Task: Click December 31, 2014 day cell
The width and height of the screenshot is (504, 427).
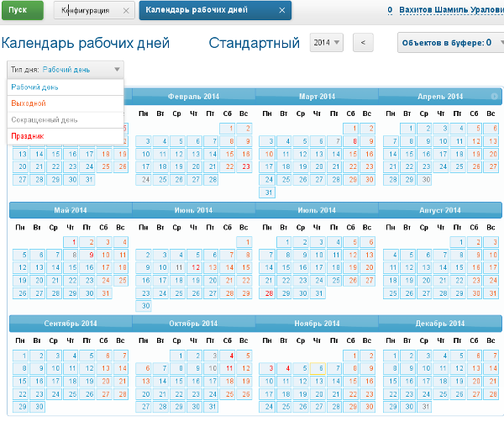Action: pyautogui.click(x=425, y=406)
